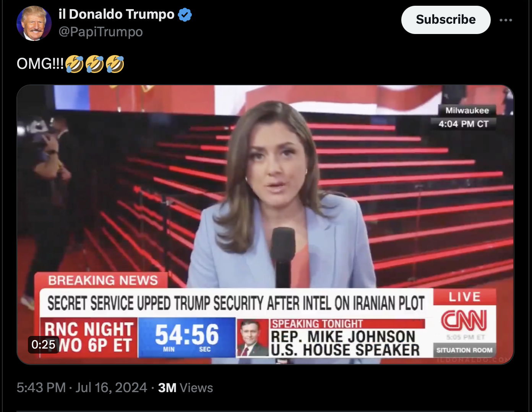
Task: Click the Subscribe button
Action: click(x=446, y=19)
